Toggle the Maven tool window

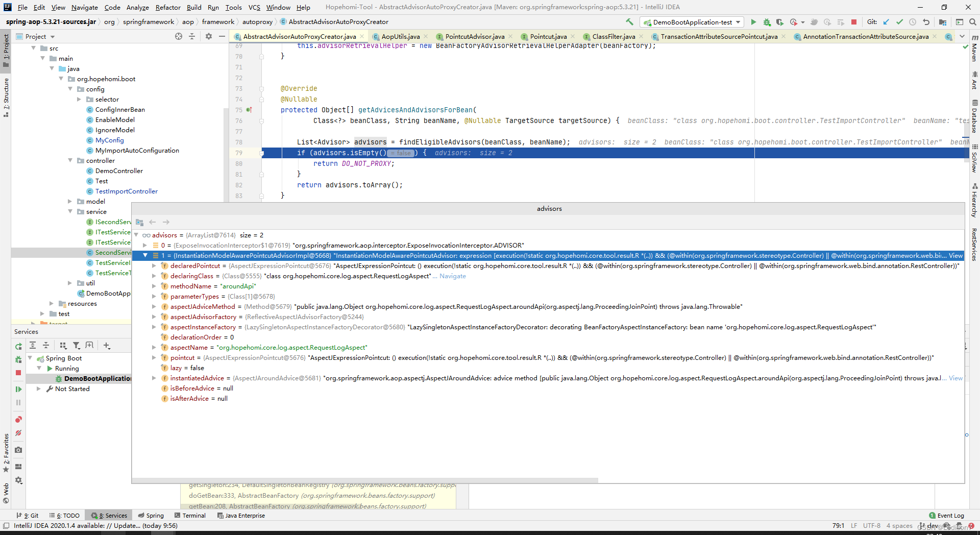pos(974,48)
